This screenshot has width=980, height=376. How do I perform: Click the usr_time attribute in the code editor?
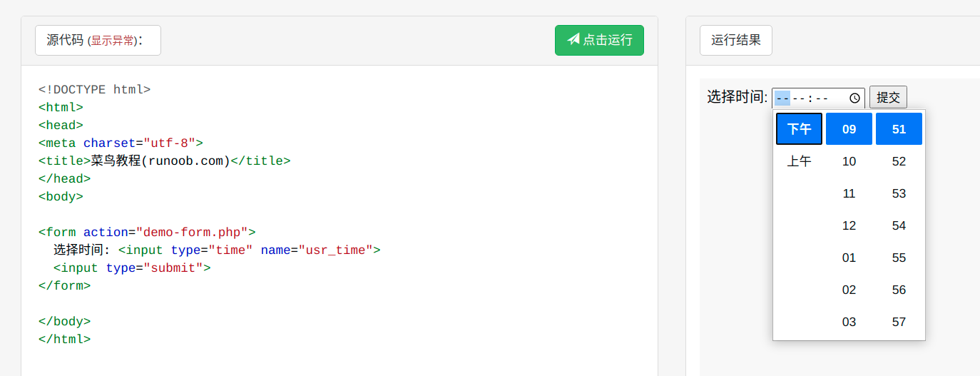point(336,250)
